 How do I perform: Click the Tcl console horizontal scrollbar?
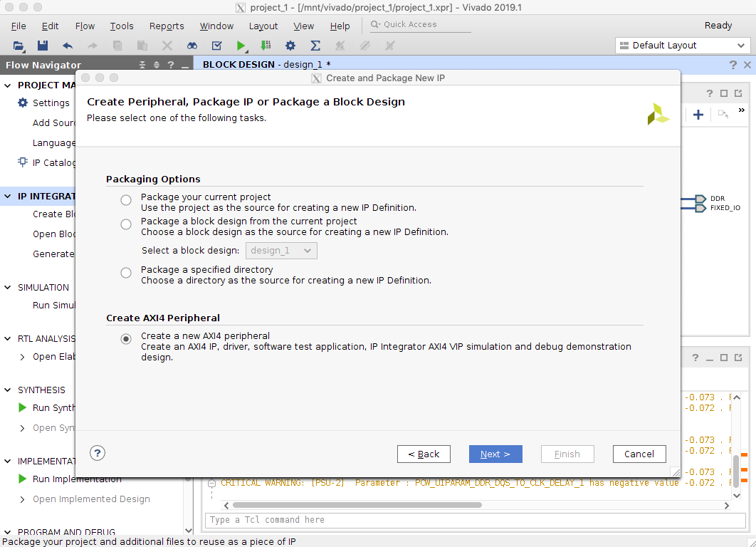click(x=357, y=505)
